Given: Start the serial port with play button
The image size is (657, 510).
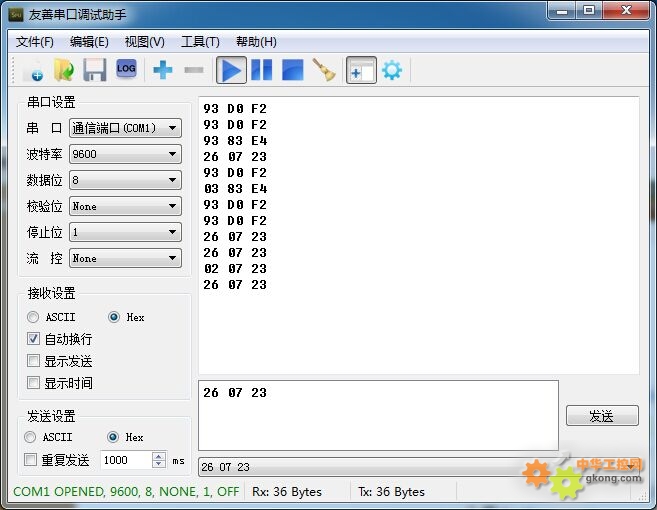Looking at the screenshot, I should pos(231,70).
